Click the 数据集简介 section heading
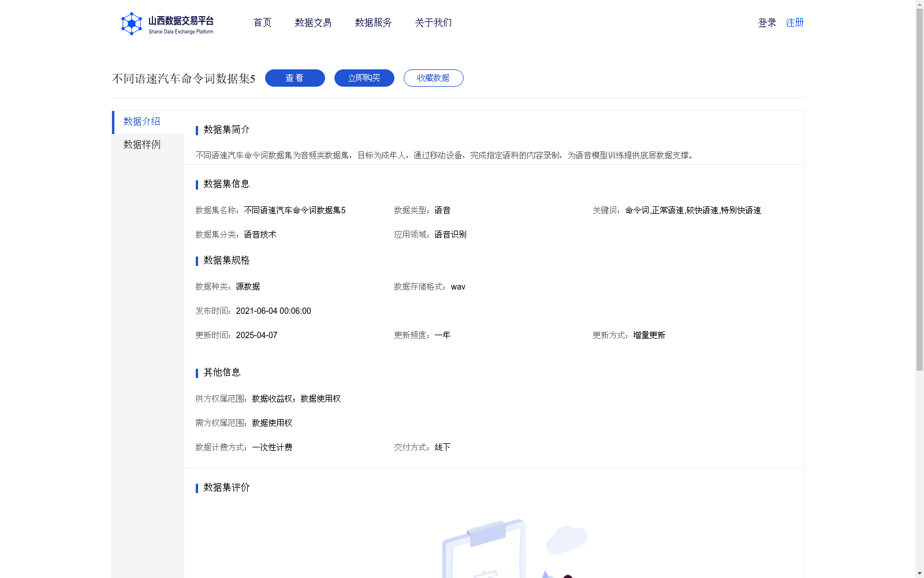The height and width of the screenshot is (578, 924). pyautogui.click(x=226, y=129)
